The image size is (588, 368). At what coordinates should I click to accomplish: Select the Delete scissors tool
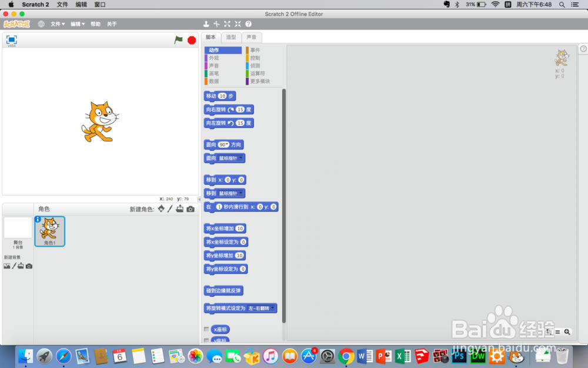216,24
